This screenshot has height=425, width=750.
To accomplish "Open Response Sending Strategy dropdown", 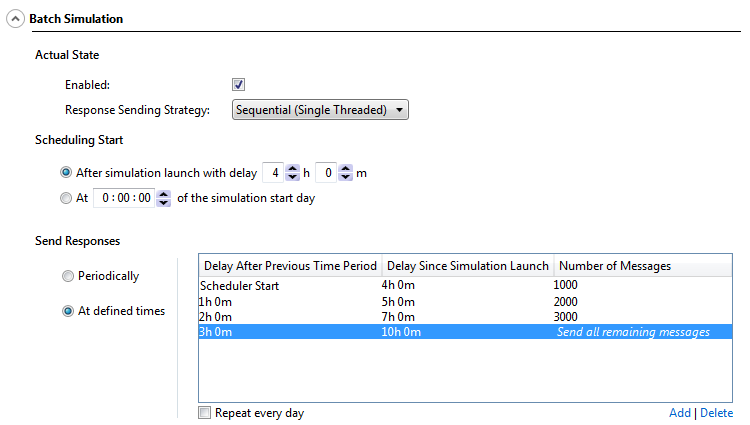I will click(320, 110).
